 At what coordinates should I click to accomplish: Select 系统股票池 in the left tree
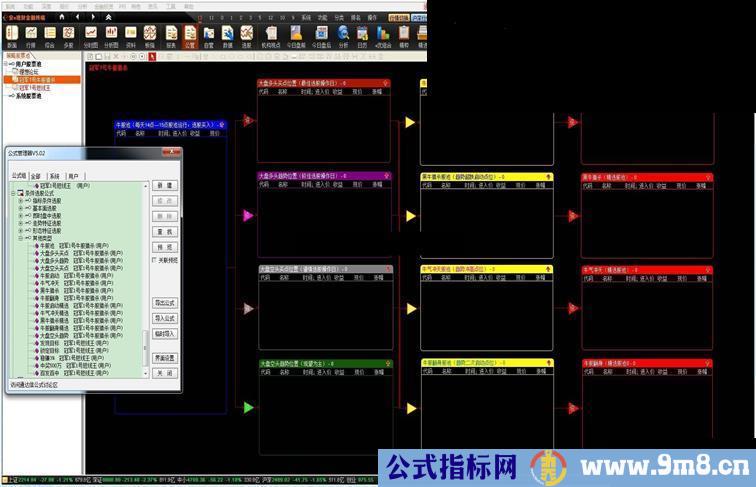tap(28, 96)
